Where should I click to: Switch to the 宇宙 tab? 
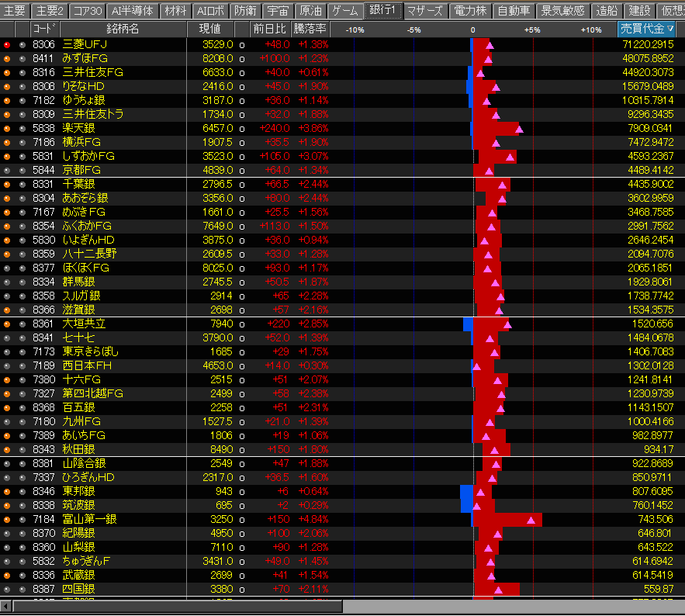click(278, 10)
